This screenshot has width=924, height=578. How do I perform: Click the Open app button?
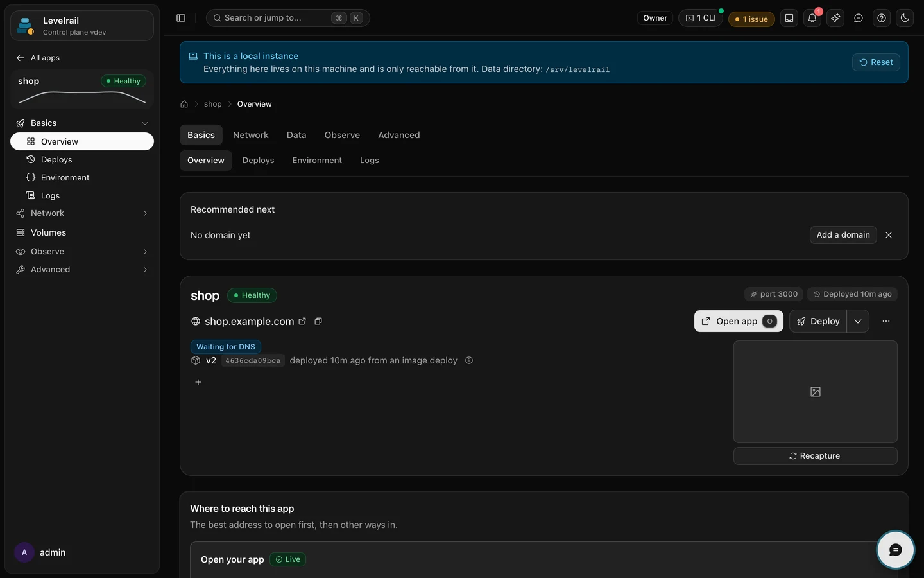point(739,321)
